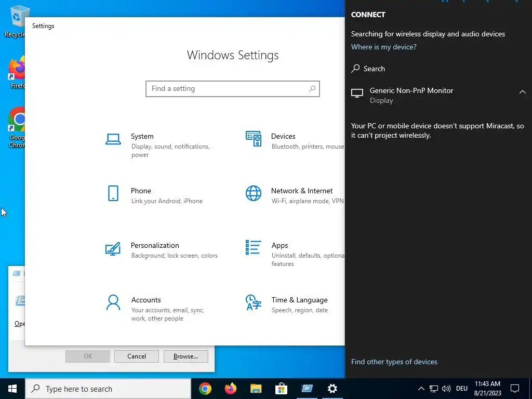Open the Apps settings list icon
The height and width of the screenshot is (399, 532).
point(254,247)
